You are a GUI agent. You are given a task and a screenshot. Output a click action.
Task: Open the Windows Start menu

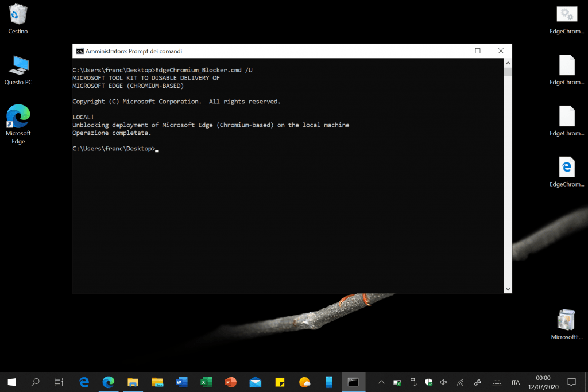click(x=11, y=382)
